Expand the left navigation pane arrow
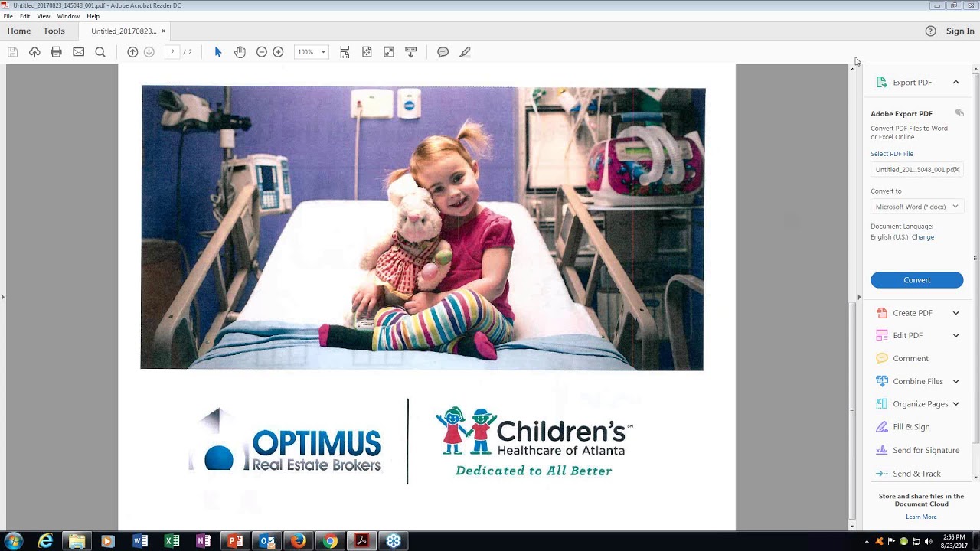Viewport: 980px width, 551px height. tap(3, 297)
